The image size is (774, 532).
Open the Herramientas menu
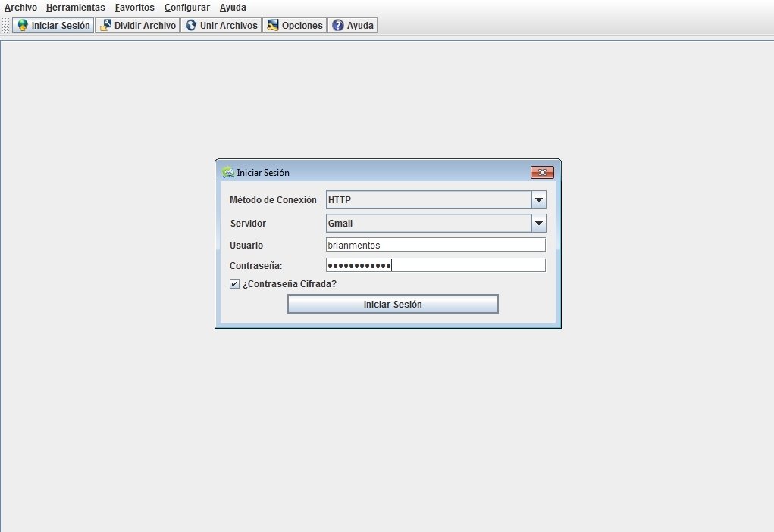76,8
